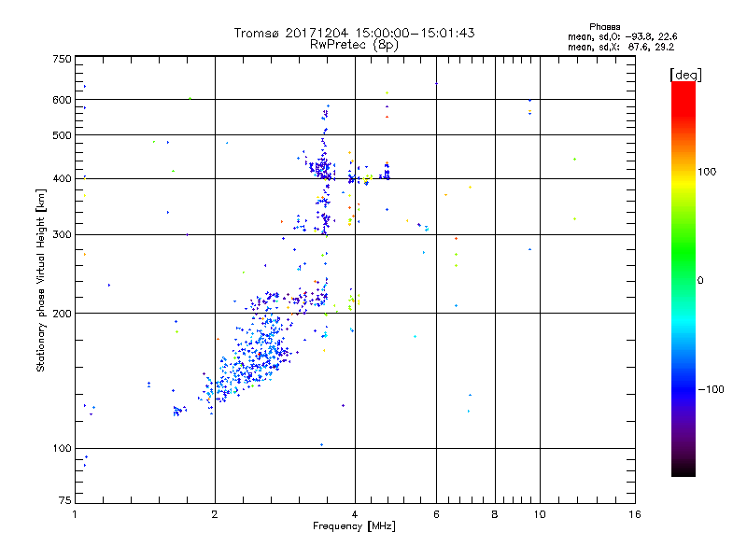747x560 pixels.
Task: Click the y-axis label '75'
Action: (x=65, y=500)
